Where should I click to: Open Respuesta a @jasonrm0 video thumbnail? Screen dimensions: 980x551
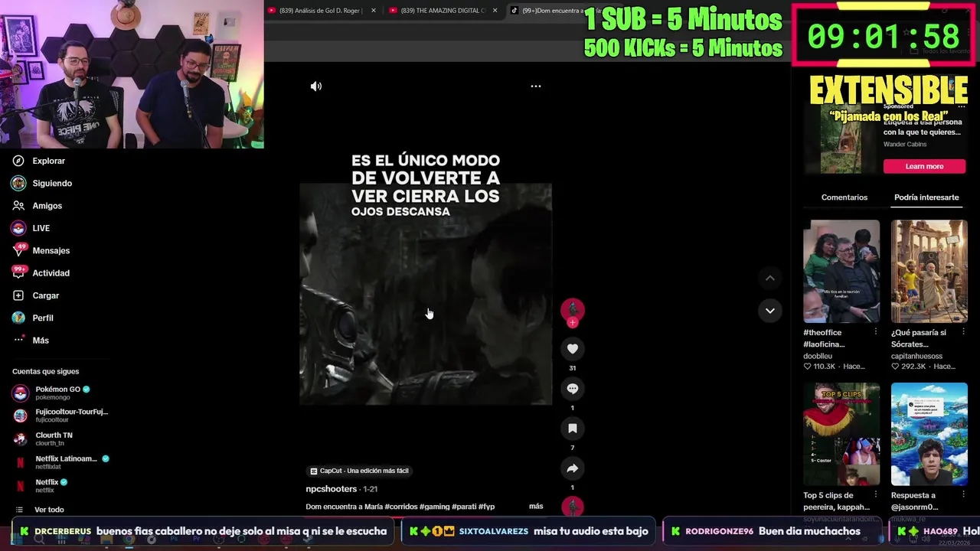[929, 434]
